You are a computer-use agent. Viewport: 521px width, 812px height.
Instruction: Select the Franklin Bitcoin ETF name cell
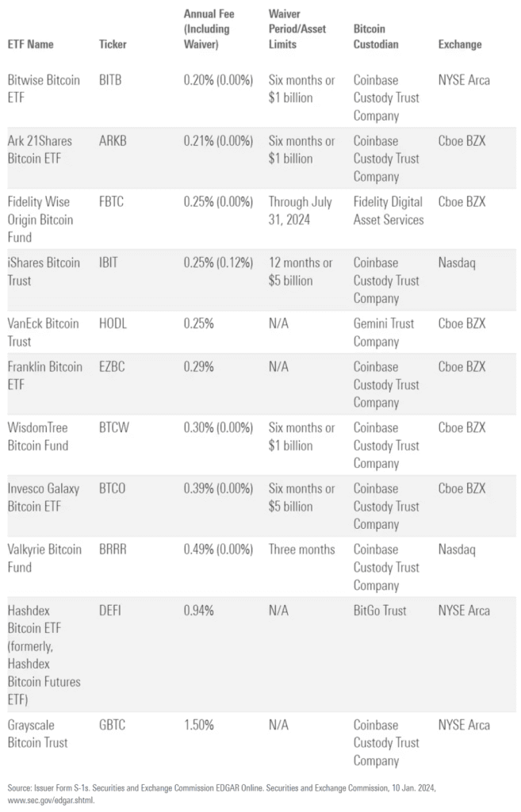pos(44,375)
